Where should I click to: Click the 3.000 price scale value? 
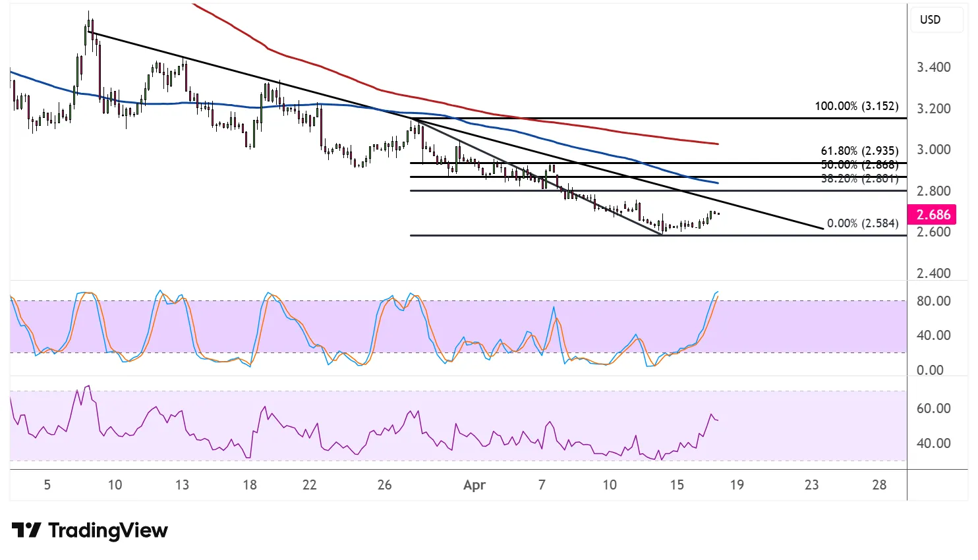pos(933,150)
